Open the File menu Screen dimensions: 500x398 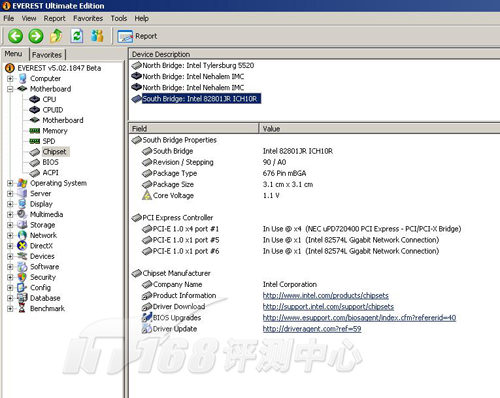tap(9, 18)
